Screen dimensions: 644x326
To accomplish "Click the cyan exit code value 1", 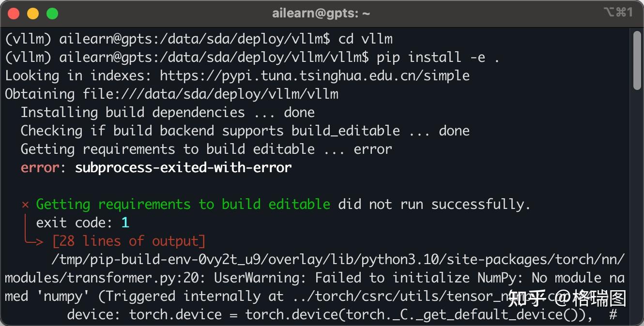I will (x=125, y=223).
